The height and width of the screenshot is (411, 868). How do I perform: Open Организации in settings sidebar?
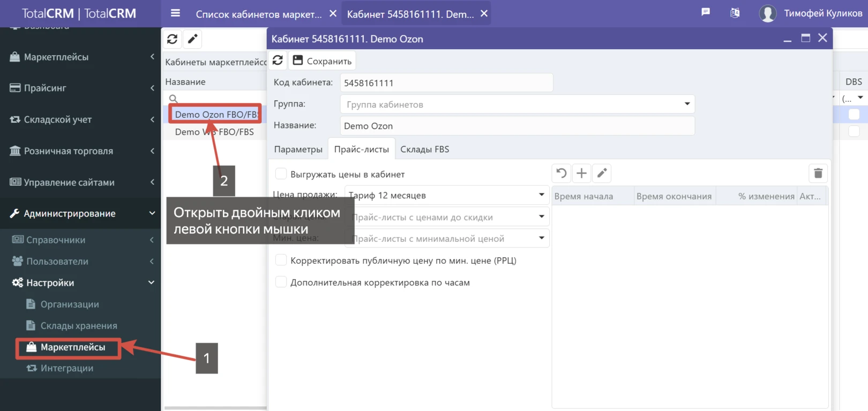[x=70, y=304]
